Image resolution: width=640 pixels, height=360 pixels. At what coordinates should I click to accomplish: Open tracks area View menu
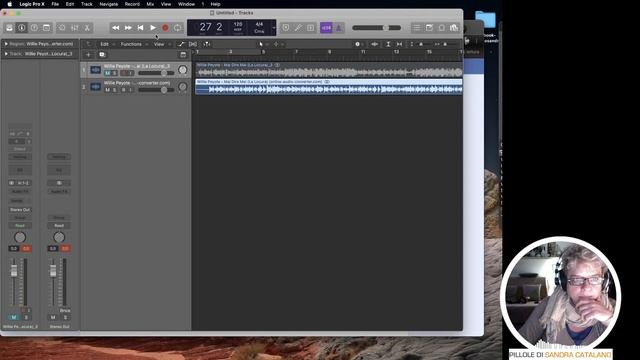pos(159,44)
